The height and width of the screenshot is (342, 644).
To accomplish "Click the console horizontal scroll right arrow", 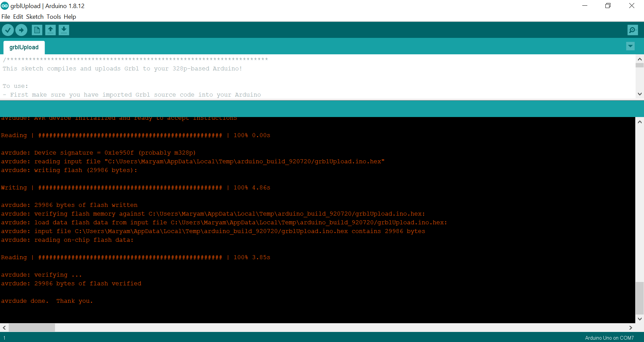I will click(631, 328).
